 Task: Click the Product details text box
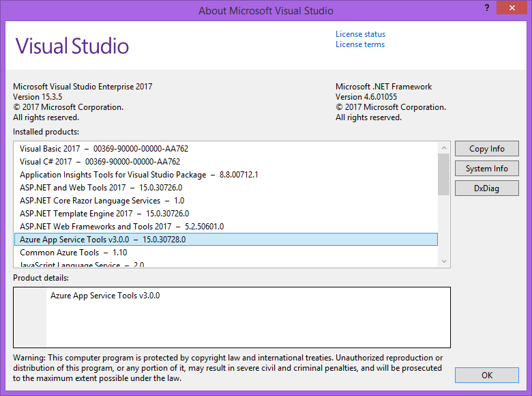click(232, 317)
